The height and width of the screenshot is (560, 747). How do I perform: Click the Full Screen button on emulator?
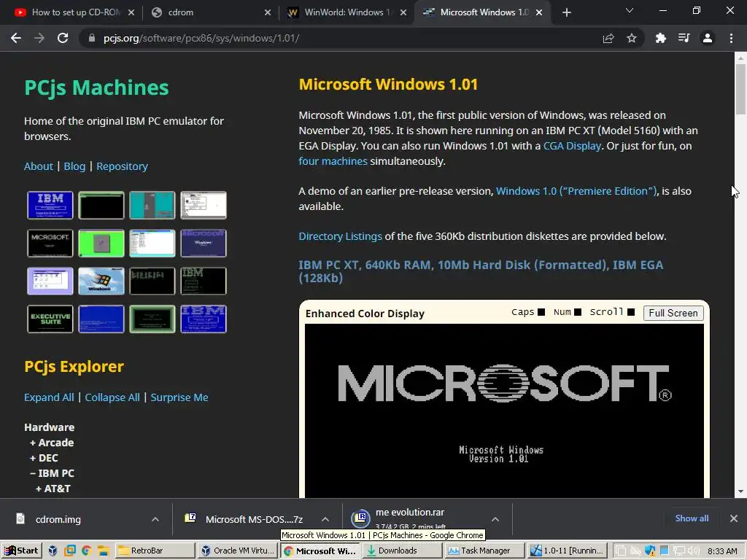(673, 313)
